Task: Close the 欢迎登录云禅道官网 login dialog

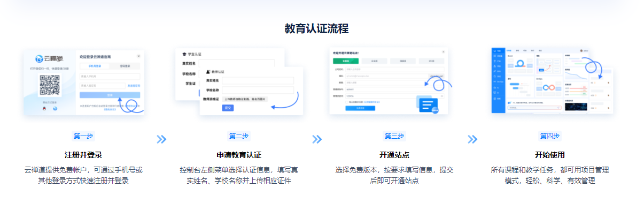Action: (x=139, y=56)
